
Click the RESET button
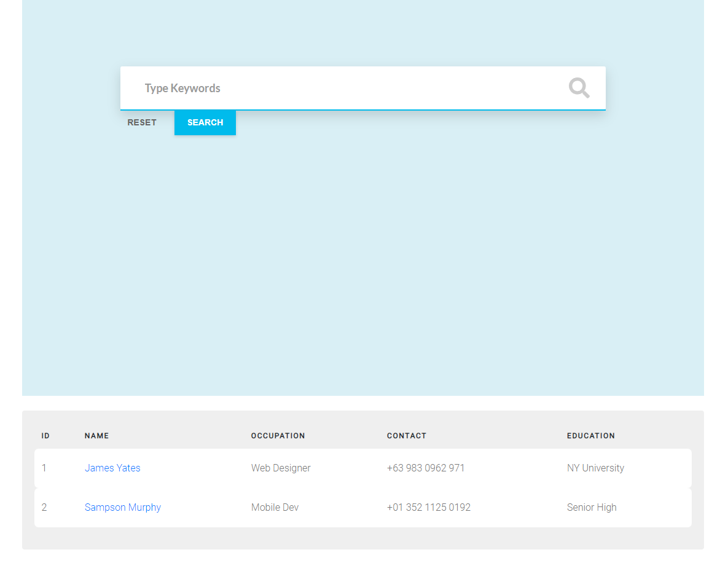click(142, 123)
